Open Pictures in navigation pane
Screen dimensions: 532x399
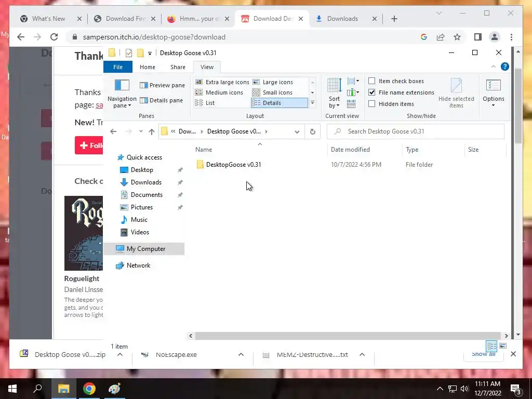coord(142,207)
